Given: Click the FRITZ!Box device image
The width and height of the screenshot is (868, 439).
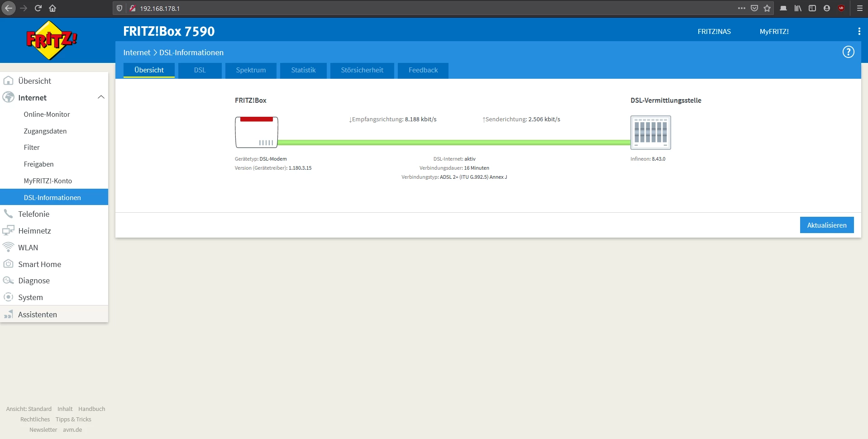Looking at the screenshot, I should pyautogui.click(x=257, y=132).
